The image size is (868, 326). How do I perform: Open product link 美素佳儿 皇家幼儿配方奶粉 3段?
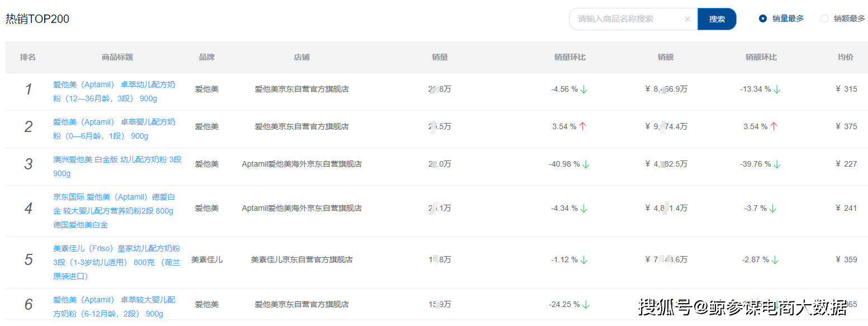[117, 262]
